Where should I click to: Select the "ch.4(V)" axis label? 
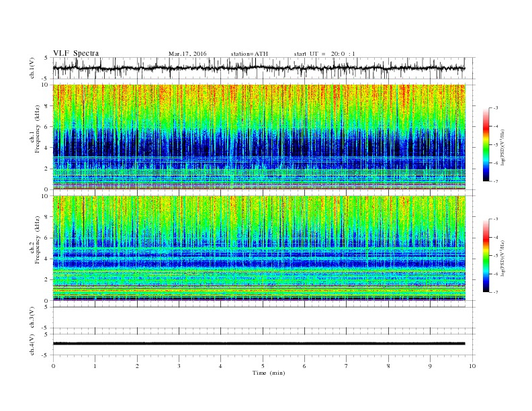pyautogui.click(x=32, y=345)
